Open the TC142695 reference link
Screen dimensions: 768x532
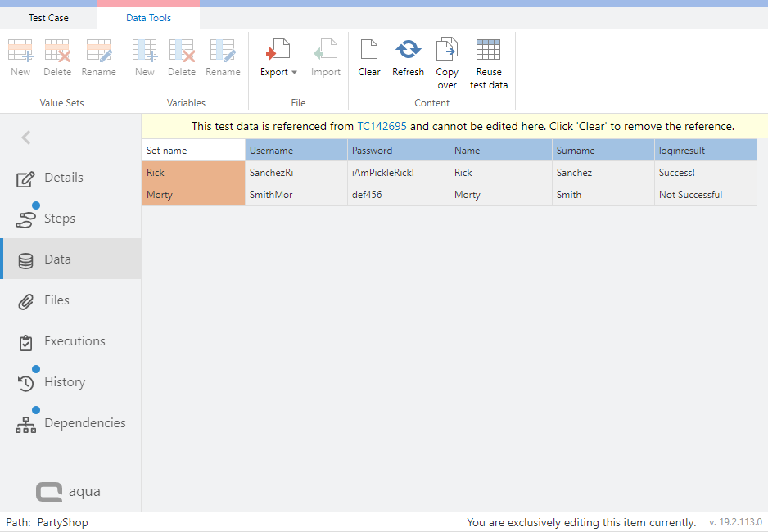(x=382, y=126)
